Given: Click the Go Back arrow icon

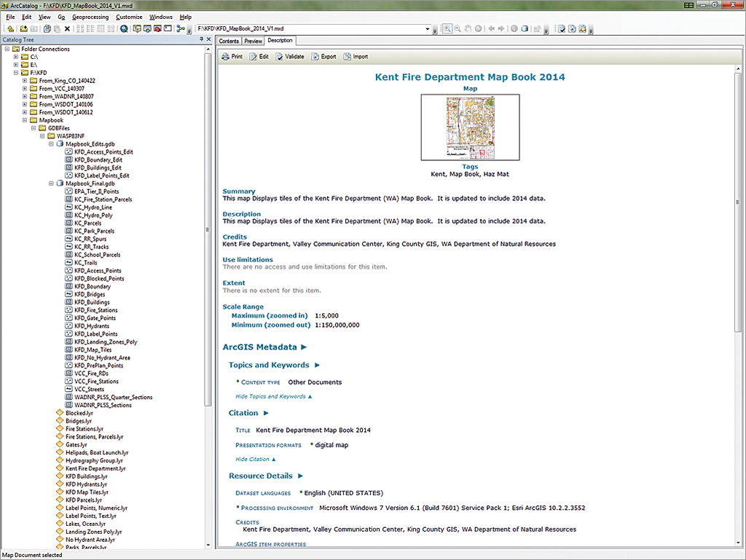Looking at the screenshot, I should click(x=492, y=28).
